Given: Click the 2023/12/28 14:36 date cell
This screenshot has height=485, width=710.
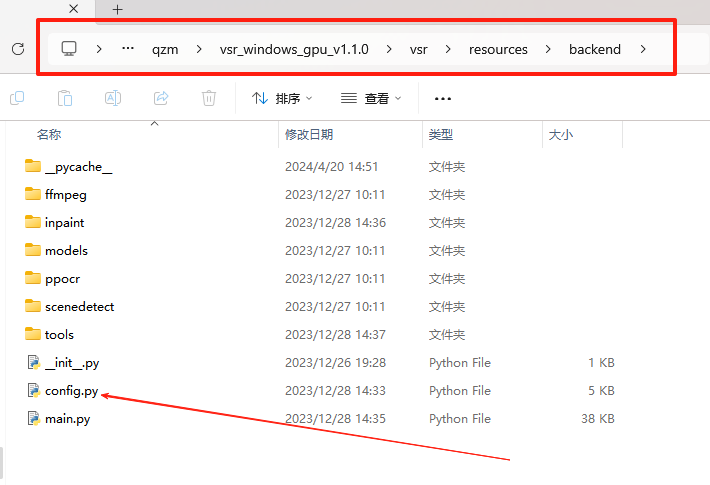Looking at the screenshot, I should tap(335, 223).
